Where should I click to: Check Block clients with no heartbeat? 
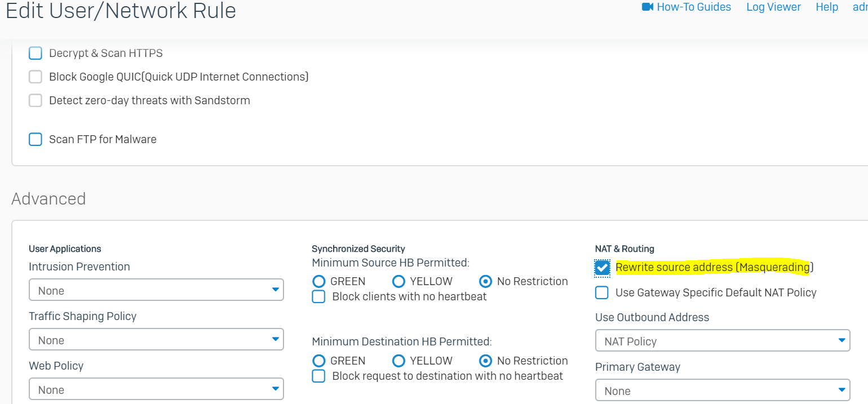pyautogui.click(x=319, y=296)
